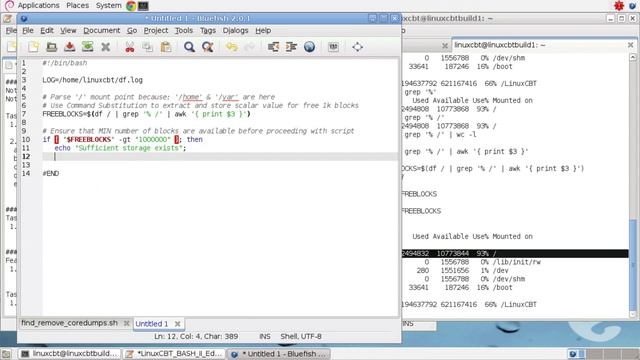The image size is (640, 360).
Task: Open Find and Replace icon
Action: [207, 47]
